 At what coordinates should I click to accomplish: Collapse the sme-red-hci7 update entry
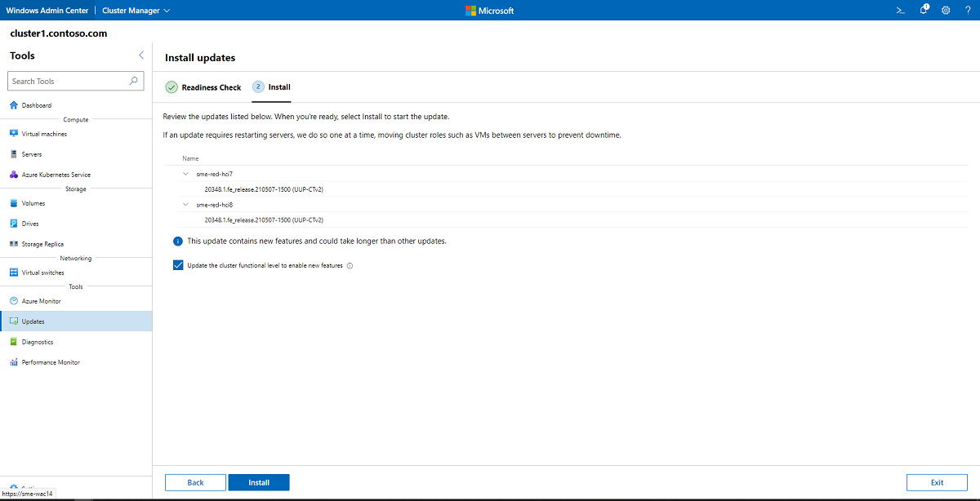pyautogui.click(x=185, y=173)
